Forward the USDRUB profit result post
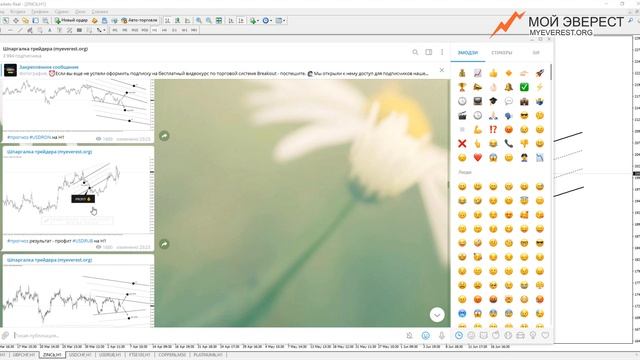The width and height of the screenshot is (640, 360). (x=164, y=244)
